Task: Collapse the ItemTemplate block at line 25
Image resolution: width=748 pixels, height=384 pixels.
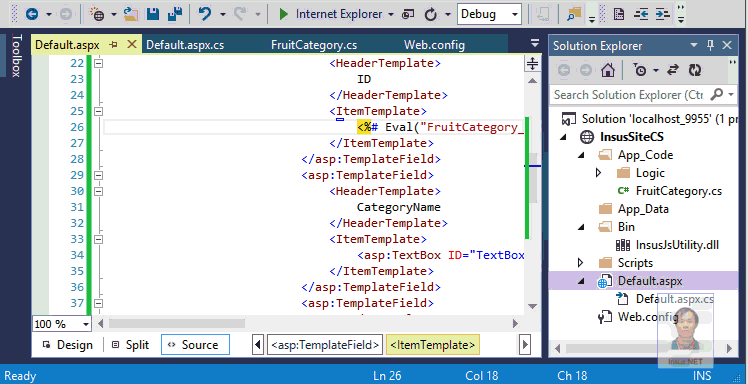Action: point(98,111)
